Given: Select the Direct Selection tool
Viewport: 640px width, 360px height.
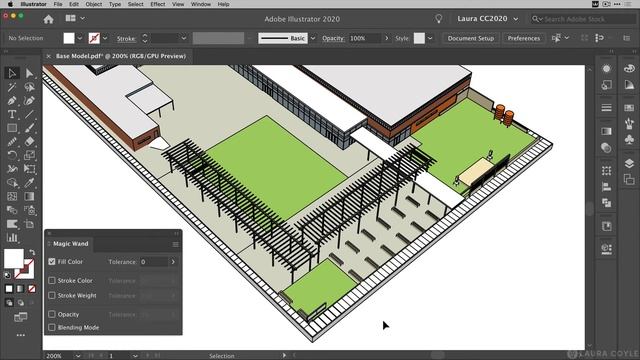Looking at the screenshot, I should click(x=29, y=73).
